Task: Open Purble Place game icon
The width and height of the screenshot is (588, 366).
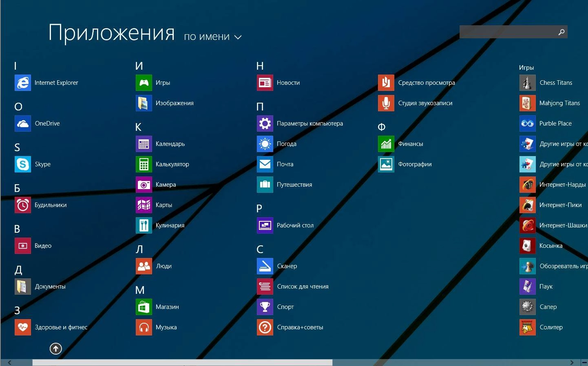Action: click(528, 123)
